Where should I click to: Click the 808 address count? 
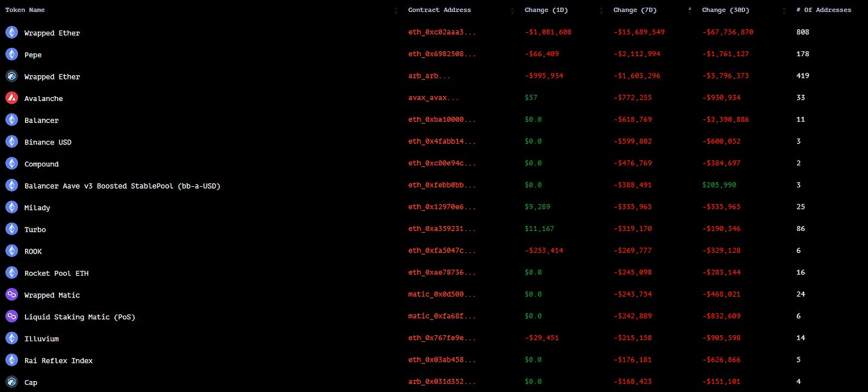[x=802, y=32]
